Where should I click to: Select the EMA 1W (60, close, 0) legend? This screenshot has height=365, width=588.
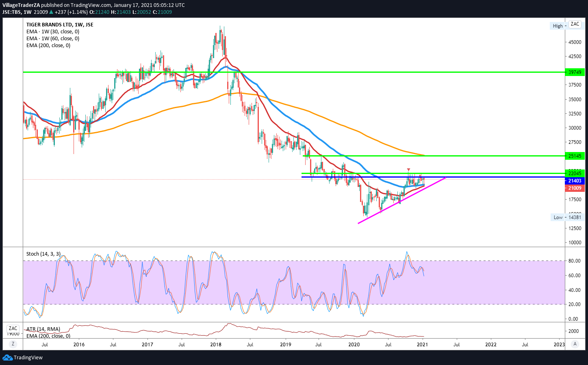coord(53,39)
